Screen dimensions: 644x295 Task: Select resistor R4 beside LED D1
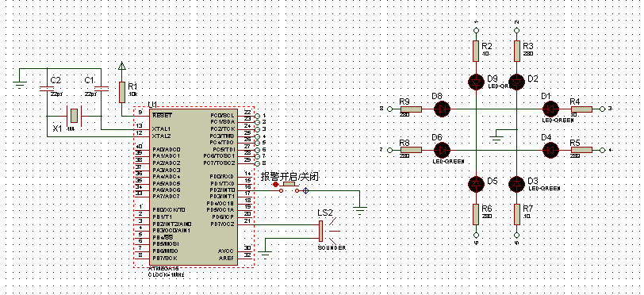581,109
